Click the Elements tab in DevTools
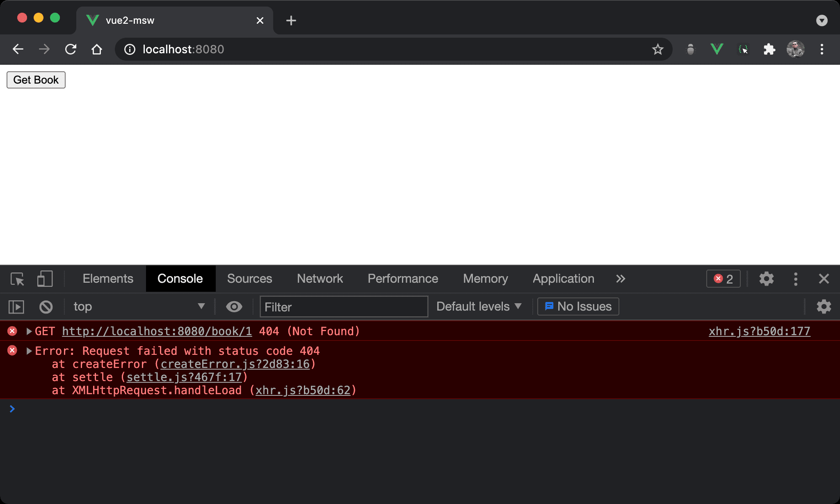The image size is (840, 504). (x=108, y=278)
